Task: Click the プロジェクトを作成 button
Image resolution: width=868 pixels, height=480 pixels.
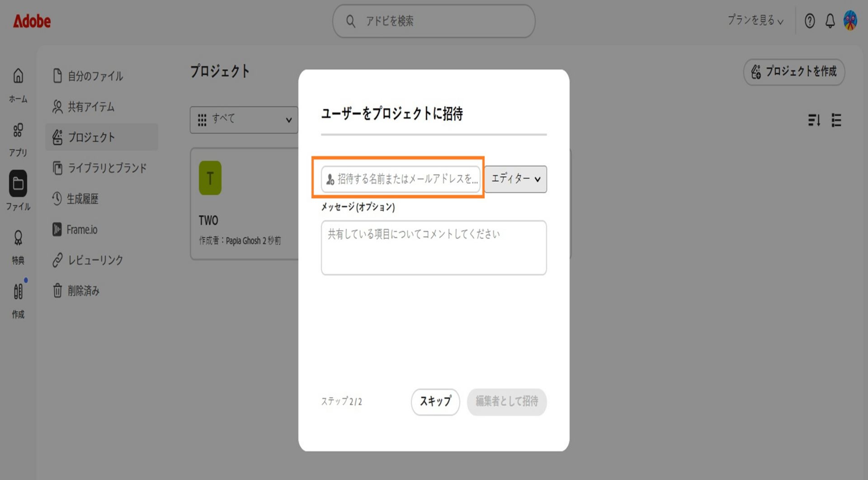Action: click(x=794, y=72)
